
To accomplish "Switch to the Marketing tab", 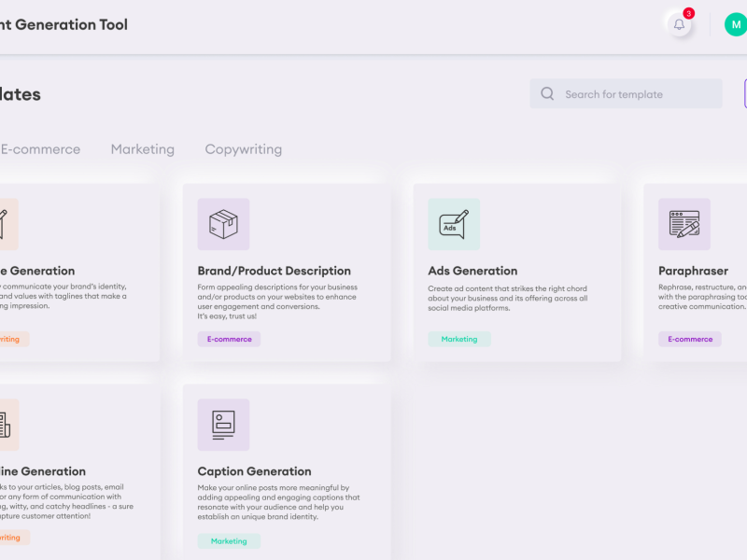I will (143, 149).
